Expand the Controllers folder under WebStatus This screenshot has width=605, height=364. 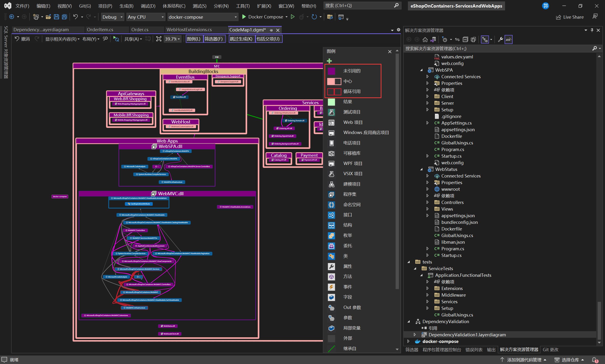428,202
